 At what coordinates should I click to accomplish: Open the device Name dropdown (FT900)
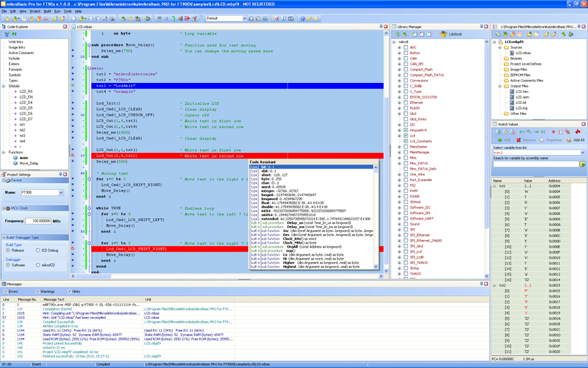point(61,192)
